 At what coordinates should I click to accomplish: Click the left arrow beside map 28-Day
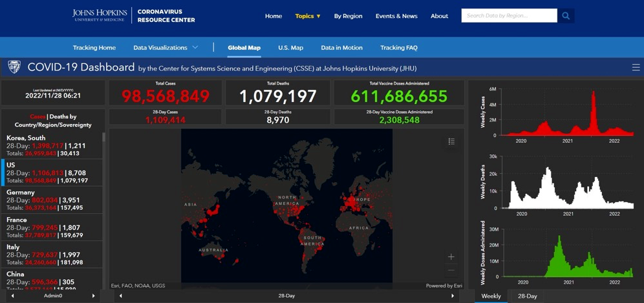[121, 296]
